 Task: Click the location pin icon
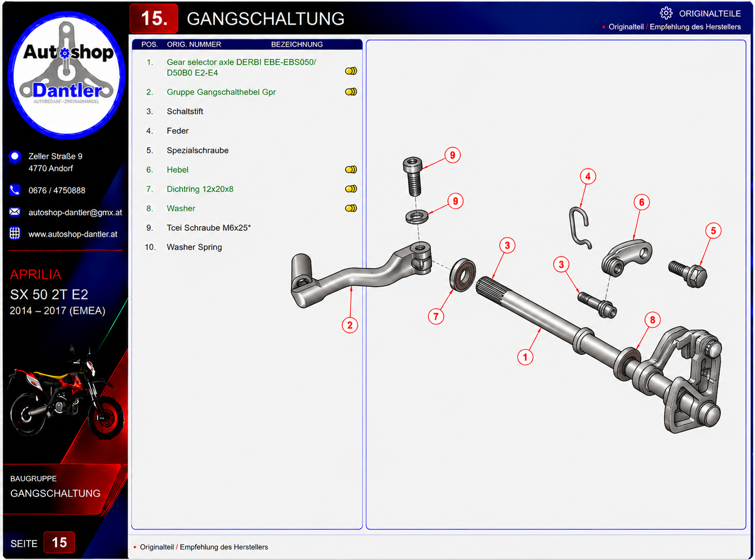[15, 157]
